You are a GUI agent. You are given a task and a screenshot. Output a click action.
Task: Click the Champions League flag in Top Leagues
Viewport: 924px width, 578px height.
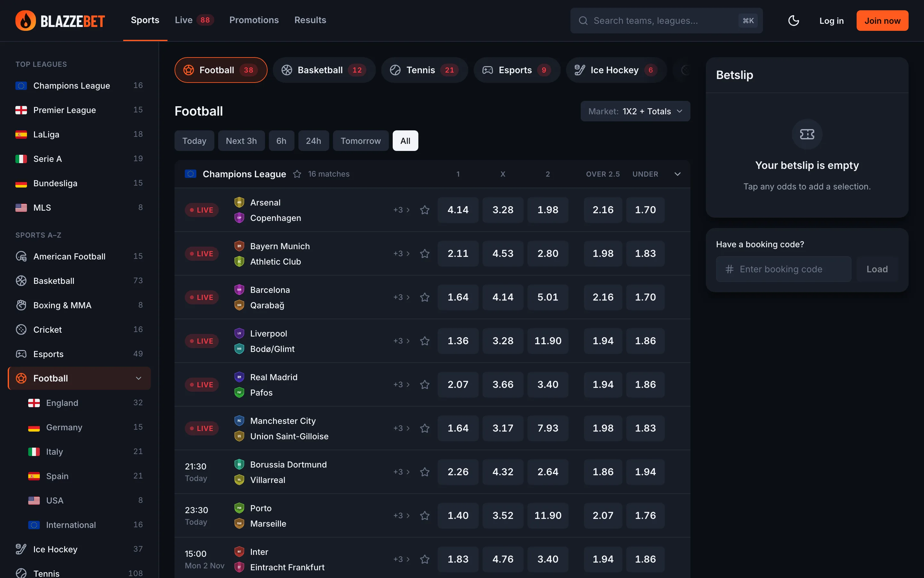point(21,86)
